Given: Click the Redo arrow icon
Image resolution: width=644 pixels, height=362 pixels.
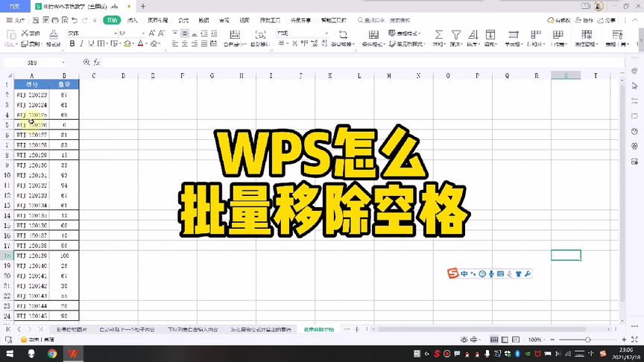Looking at the screenshot, I should 85,20.
